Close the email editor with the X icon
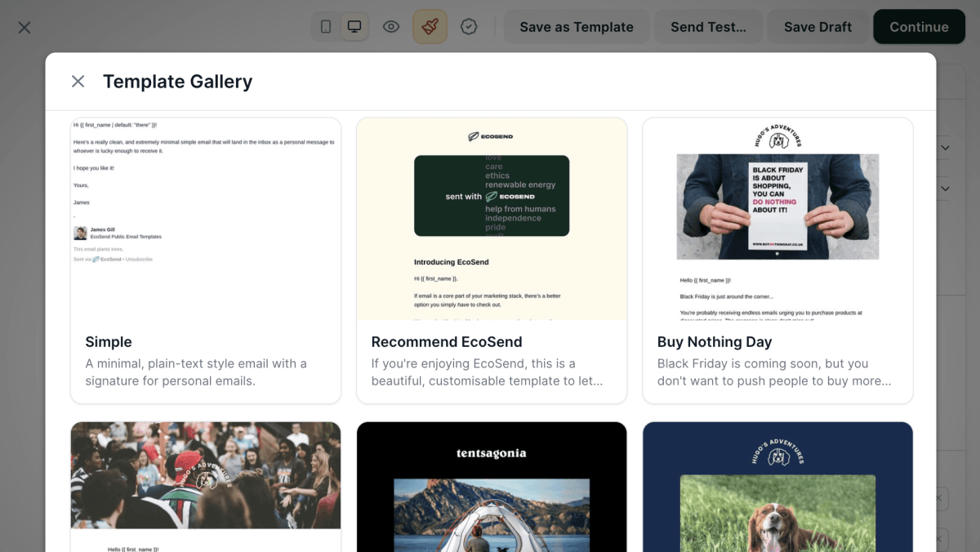980x552 pixels. click(x=24, y=27)
